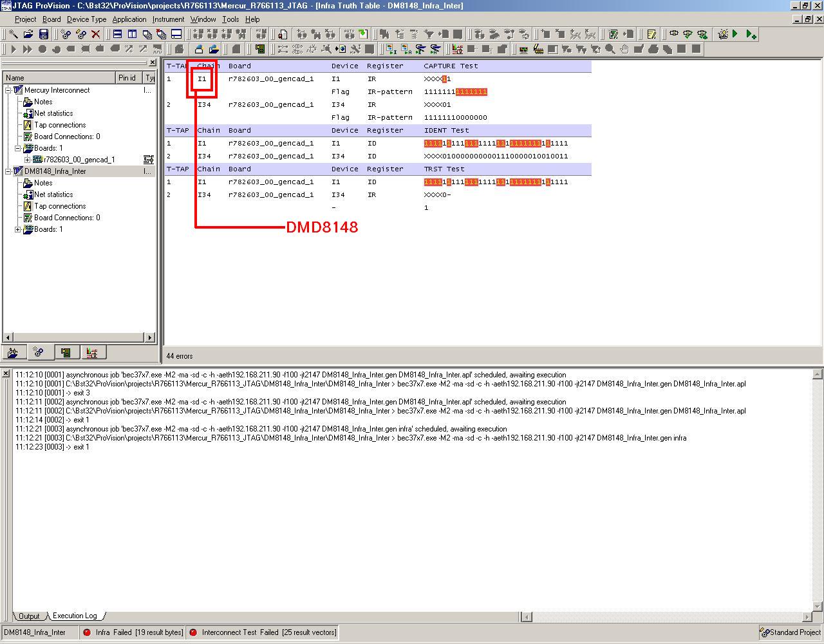
Task: Collapse Boards: 1 under Mercury Interconnect
Action: tap(17, 148)
